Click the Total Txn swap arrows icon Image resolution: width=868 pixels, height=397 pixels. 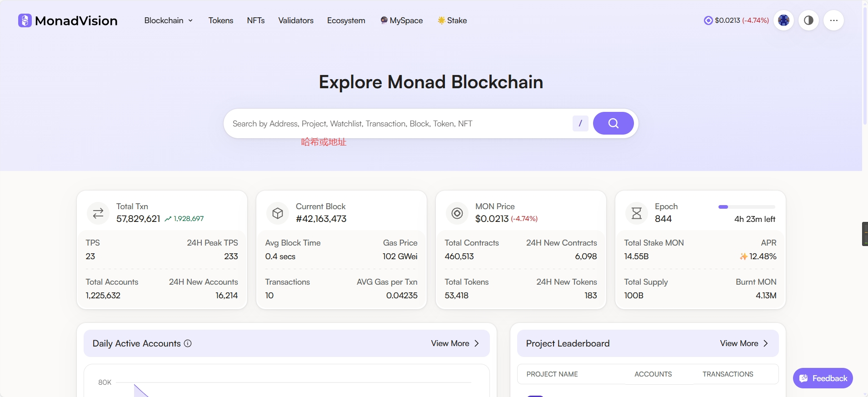click(98, 213)
